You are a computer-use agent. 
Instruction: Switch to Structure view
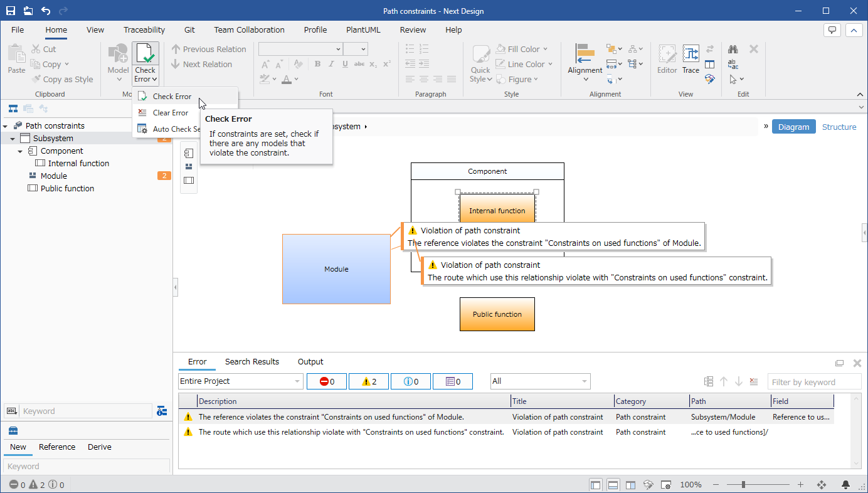(839, 127)
